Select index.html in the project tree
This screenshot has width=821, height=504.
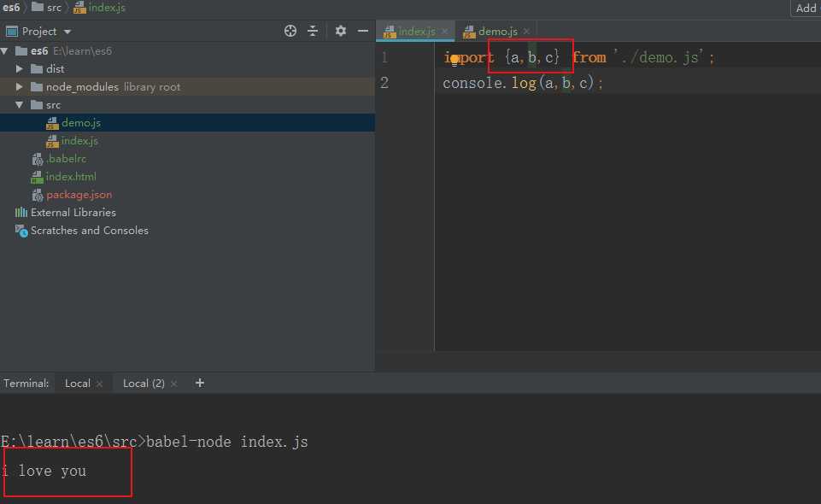(71, 177)
